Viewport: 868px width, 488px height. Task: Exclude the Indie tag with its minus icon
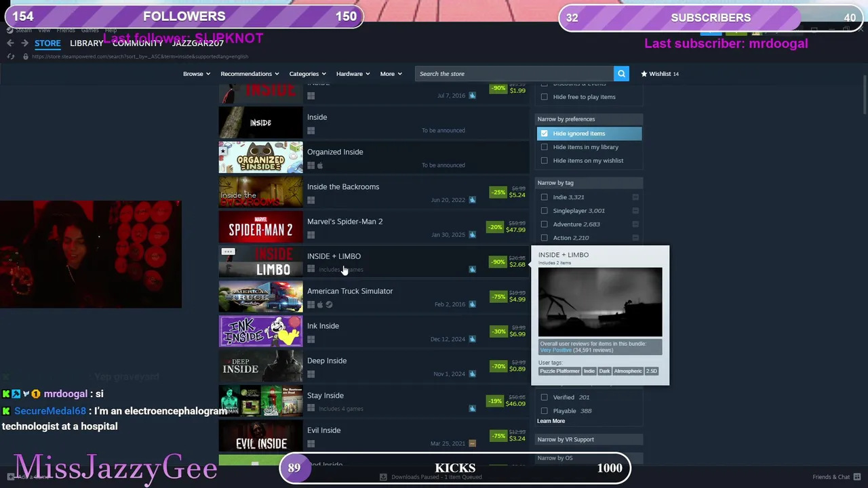click(x=635, y=197)
